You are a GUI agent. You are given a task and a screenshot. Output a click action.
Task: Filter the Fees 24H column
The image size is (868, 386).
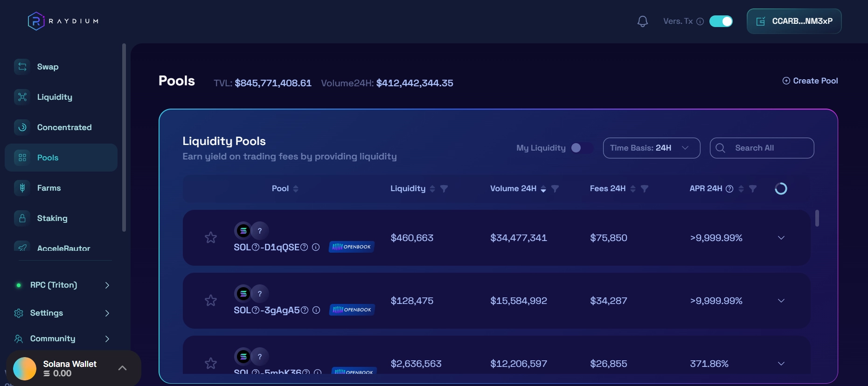click(645, 188)
